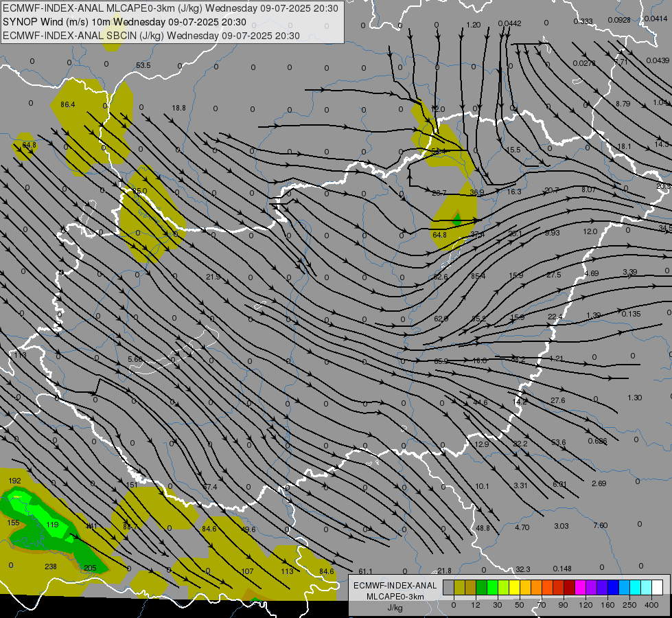The image size is (672, 618).
Task: Click the bright cyan legend swatch
Action: [635, 587]
